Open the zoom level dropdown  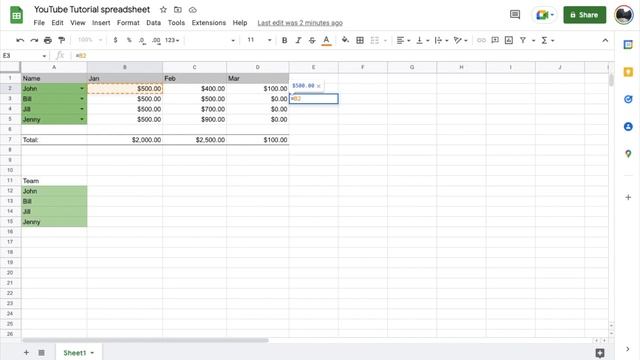point(90,40)
